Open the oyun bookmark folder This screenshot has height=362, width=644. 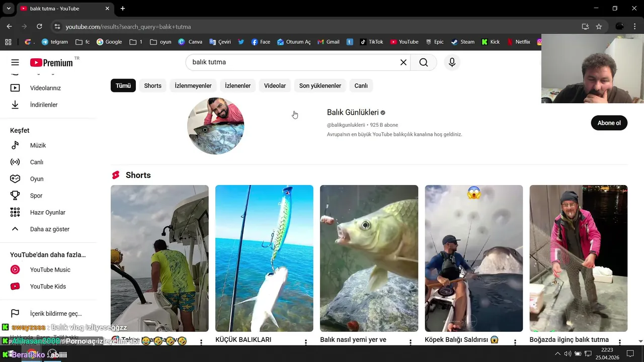(160, 42)
